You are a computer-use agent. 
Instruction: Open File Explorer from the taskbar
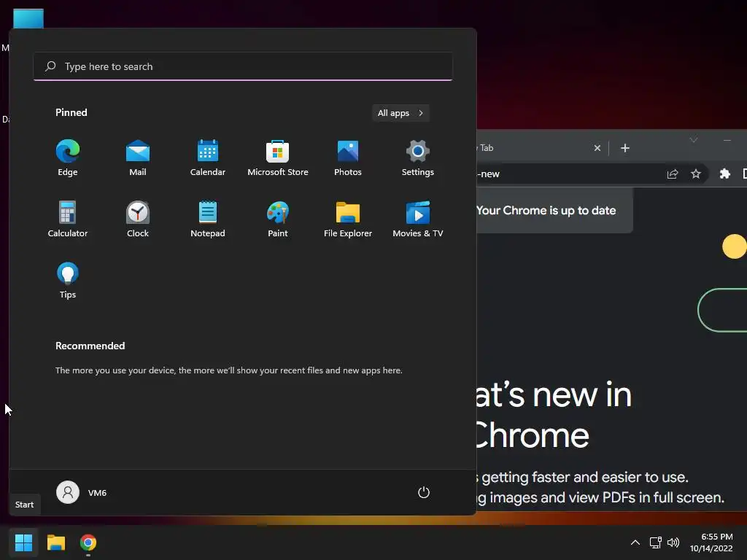pos(55,542)
